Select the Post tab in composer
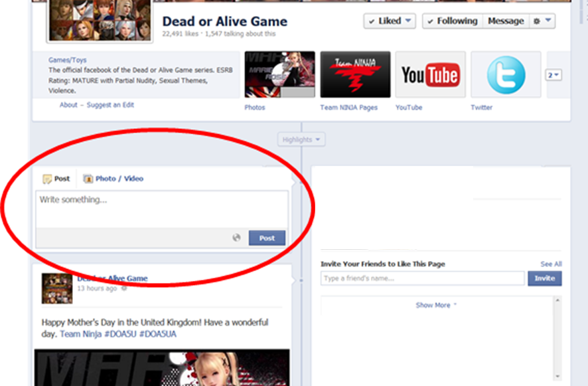This screenshot has width=588, height=386. (x=56, y=179)
